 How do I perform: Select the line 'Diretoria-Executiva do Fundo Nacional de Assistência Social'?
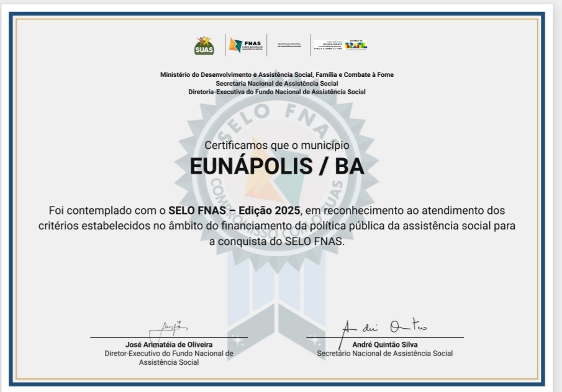coord(277,92)
